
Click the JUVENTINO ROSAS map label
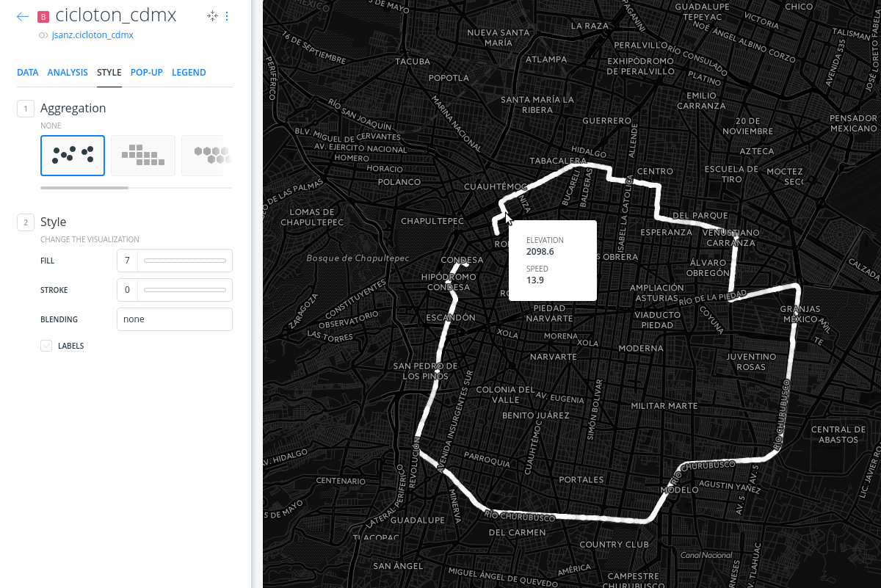tap(751, 361)
